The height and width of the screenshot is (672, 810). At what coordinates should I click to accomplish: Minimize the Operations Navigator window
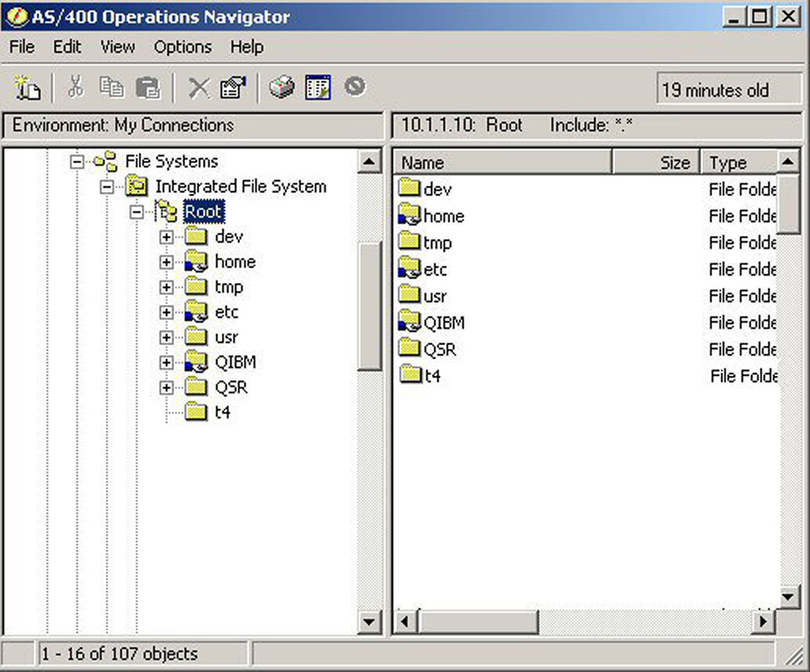[x=734, y=16]
